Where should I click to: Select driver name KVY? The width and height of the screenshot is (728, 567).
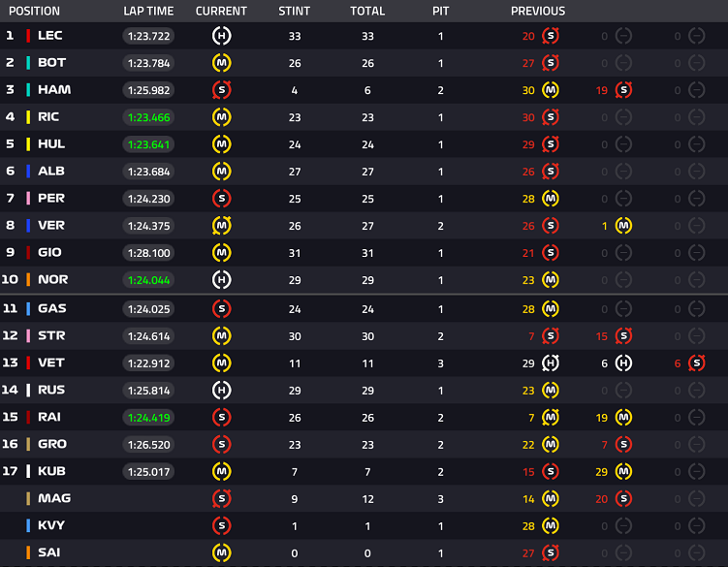click(x=51, y=525)
